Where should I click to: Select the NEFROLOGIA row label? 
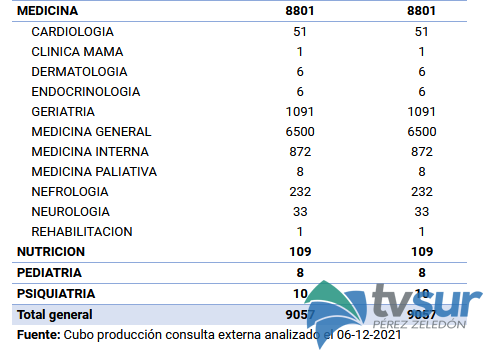pyautogui.click(x=70, y=192)
